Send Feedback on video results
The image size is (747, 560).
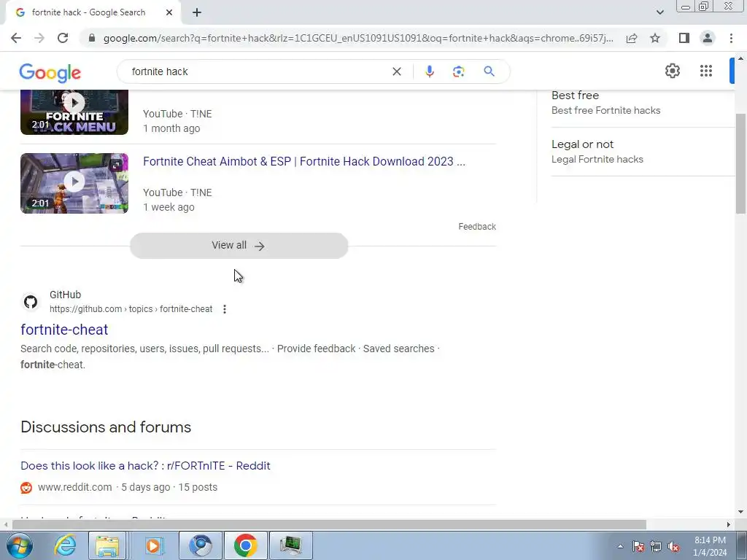(x=477, y=227)
